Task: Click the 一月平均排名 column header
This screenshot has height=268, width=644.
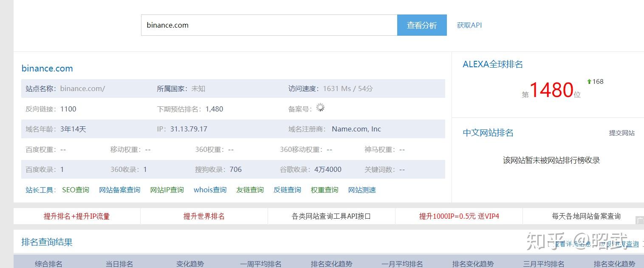Action: point(402,264)
